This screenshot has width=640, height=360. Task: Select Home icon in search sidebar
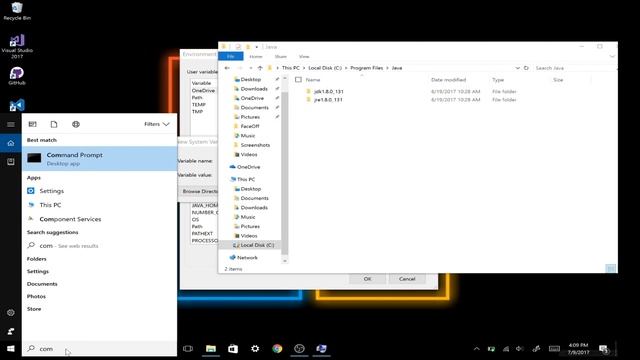click(x=11, y=143)
